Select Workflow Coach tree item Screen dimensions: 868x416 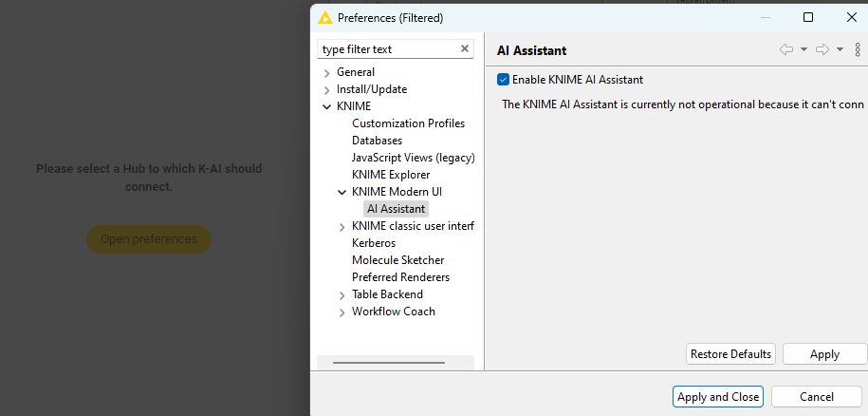[x=394, y=312]
